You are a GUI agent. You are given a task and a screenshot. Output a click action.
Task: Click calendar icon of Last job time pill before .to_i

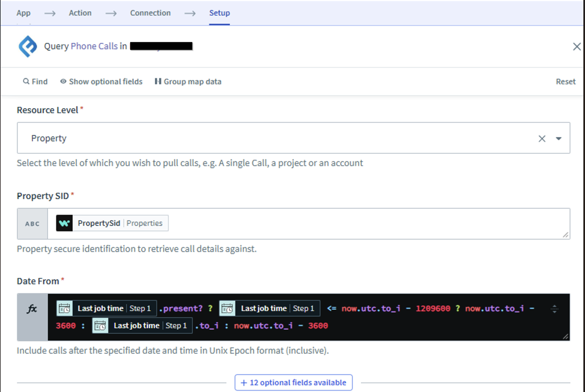tap(100, 325)
